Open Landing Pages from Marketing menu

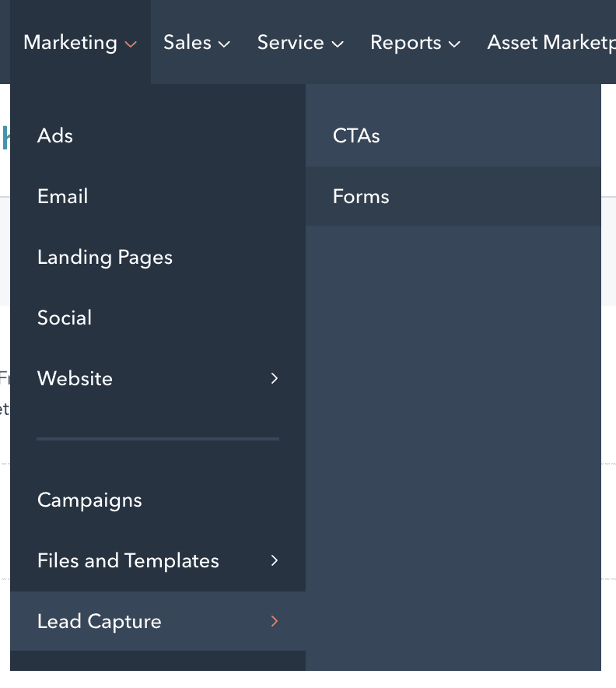pos(158,257)
